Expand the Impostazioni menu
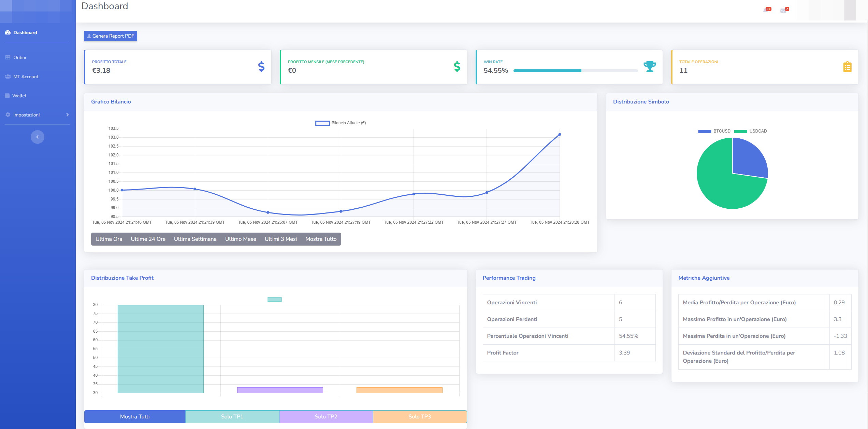This screenshot has height=429, width=868. [x=27, y=115]
